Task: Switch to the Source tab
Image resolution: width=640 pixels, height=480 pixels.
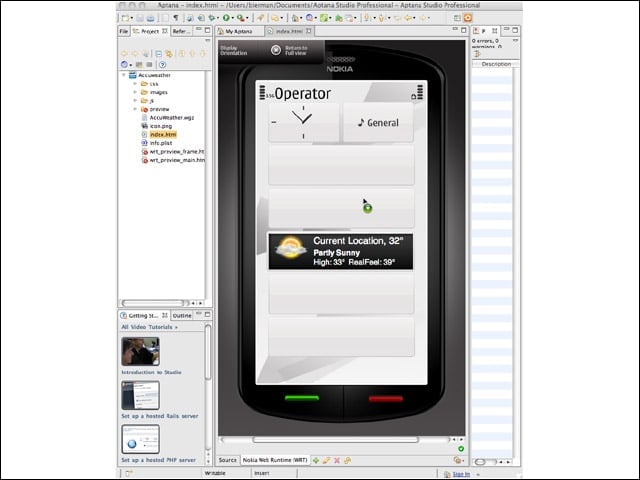Action: click(x=227, y=460)
